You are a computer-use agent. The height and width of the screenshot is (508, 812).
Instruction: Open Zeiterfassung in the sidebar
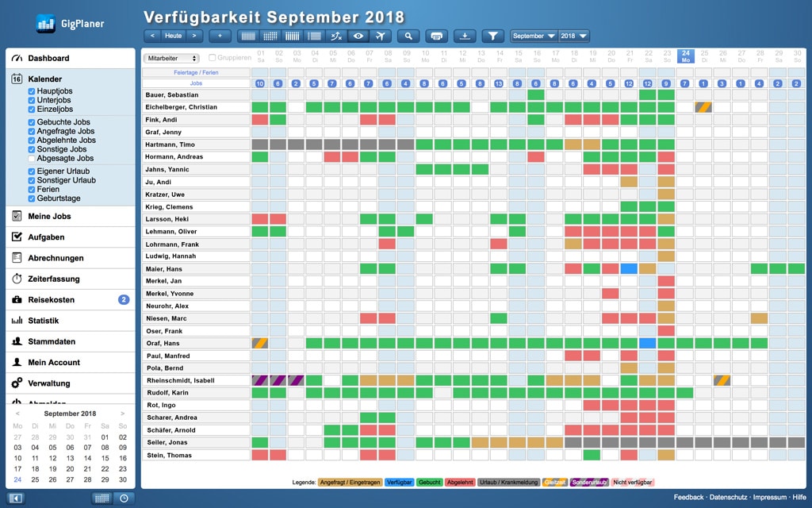[x=55, y=279]
